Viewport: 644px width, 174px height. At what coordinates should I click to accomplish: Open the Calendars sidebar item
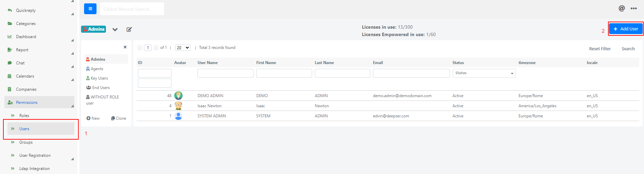tap(25, 76)
